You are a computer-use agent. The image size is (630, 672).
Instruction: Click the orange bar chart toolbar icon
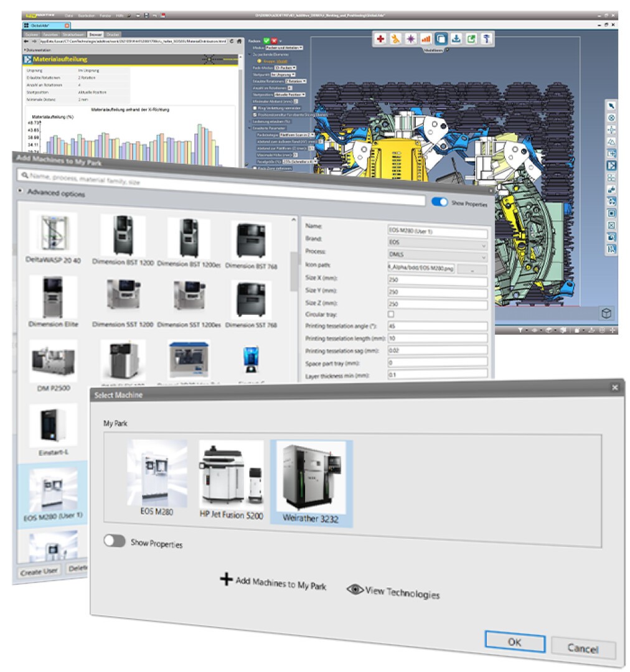point(426,39)
